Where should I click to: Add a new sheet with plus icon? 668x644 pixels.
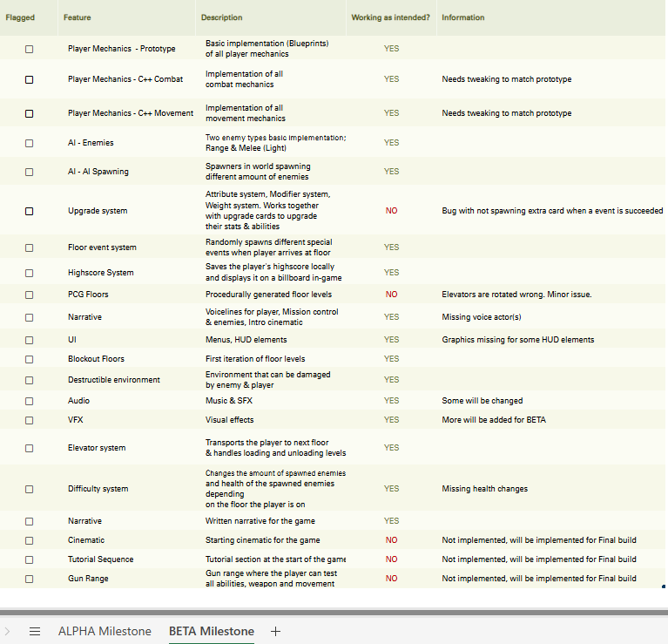click(x=275, y=632)
